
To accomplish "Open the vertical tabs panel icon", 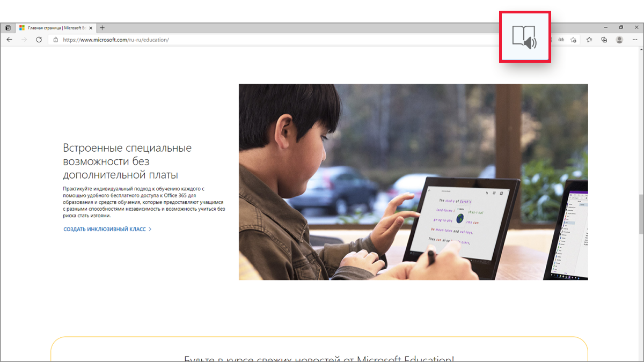I will point(8,28).
